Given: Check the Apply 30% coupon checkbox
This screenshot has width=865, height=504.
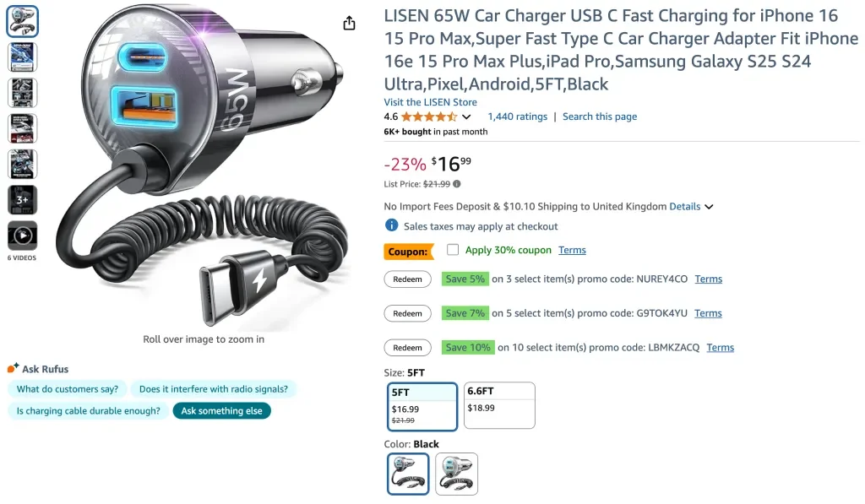Looking at the screenshot, I should point(453,251).
